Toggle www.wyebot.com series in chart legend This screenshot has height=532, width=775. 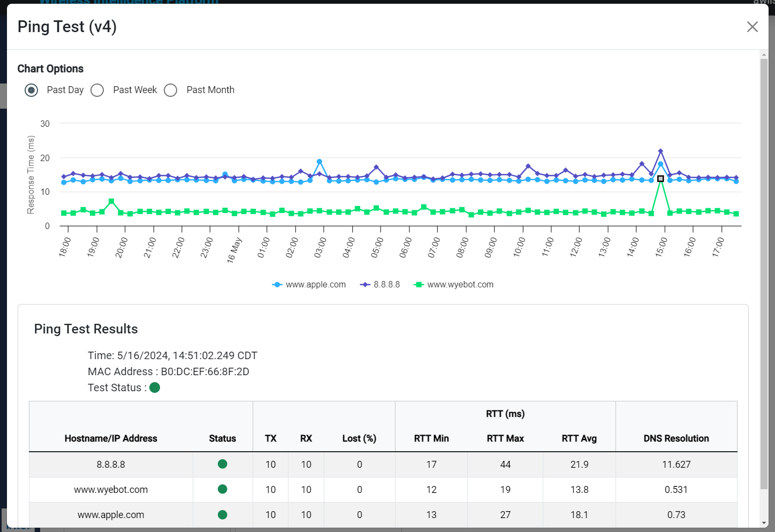point(454,285)
